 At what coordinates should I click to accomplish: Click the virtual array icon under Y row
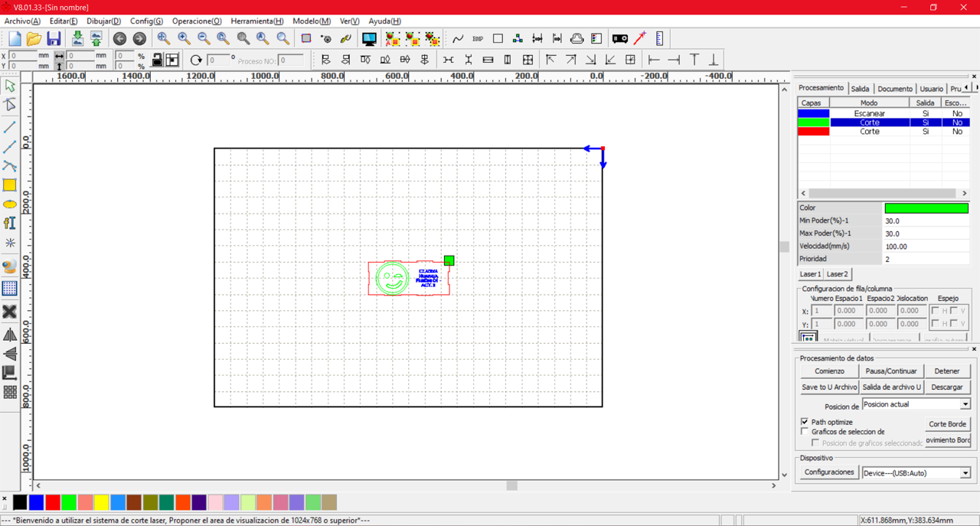point(808,337)
